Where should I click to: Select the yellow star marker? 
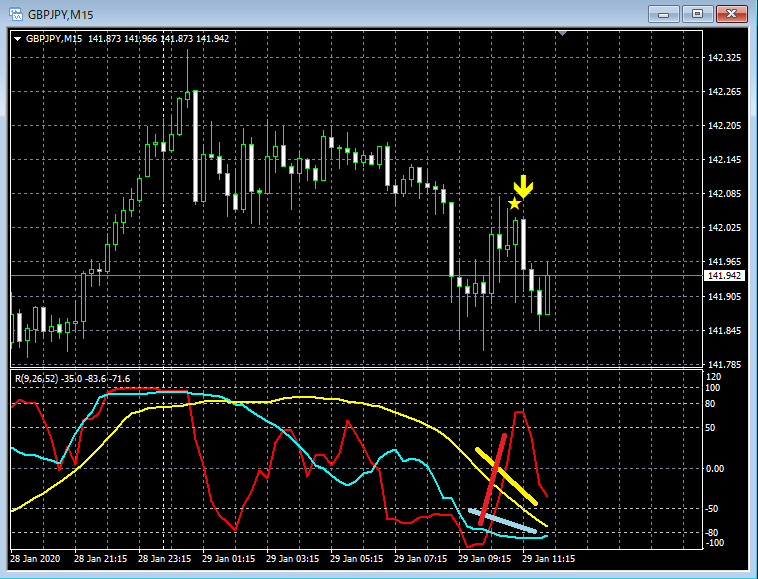pyautogui.click(x=514, y=203)
